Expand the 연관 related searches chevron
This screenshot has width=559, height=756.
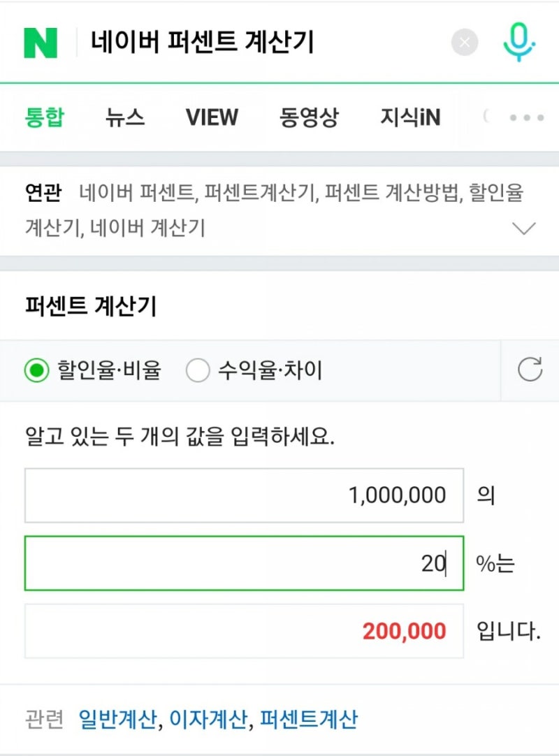tap(524, 228)
